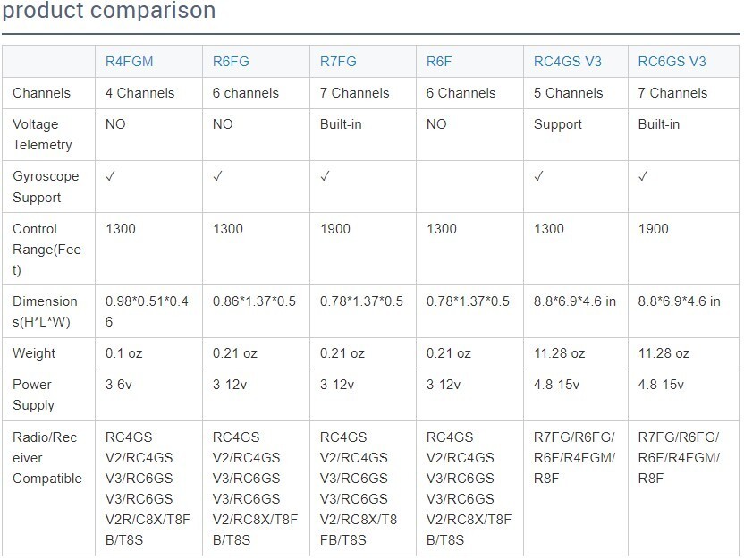Click the gyroscope checkmark under R4FGM
Image resolution: width=744 pixels, height=560 pixels.
[x=111, y=176]
